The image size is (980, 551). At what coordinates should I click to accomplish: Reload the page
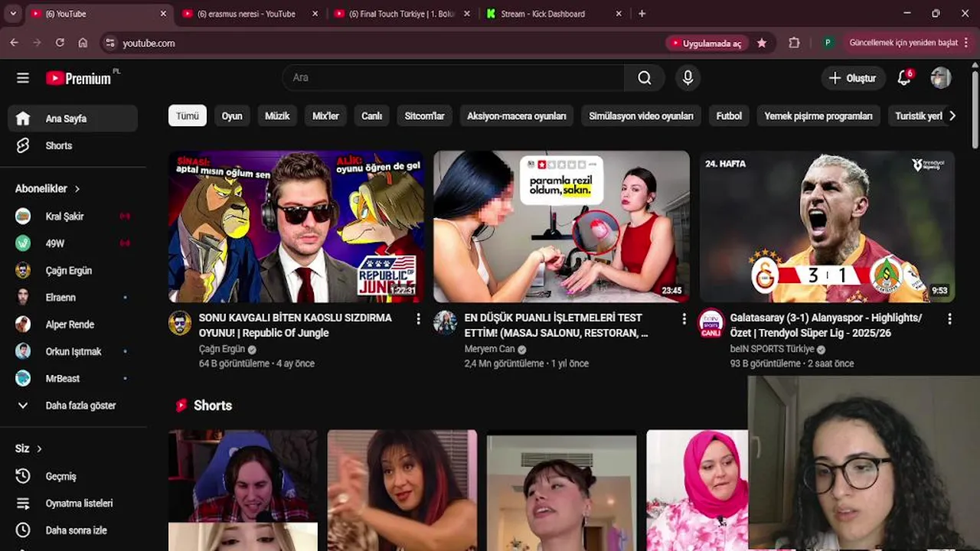click(x=60, y=43)
